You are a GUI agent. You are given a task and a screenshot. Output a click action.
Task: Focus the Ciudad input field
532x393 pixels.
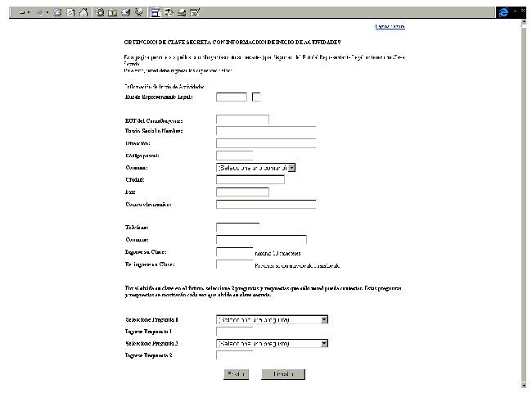click(250, 180)
